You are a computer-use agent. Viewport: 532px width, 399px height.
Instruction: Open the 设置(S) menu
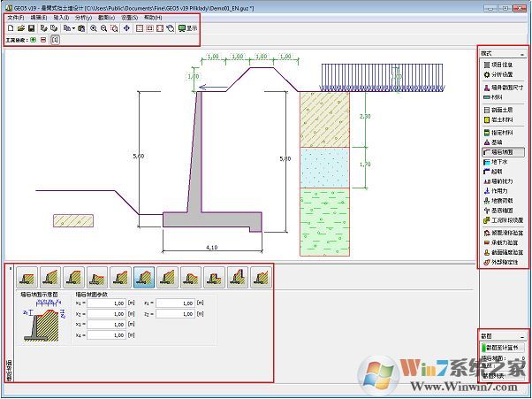click(x=129, y=18)
